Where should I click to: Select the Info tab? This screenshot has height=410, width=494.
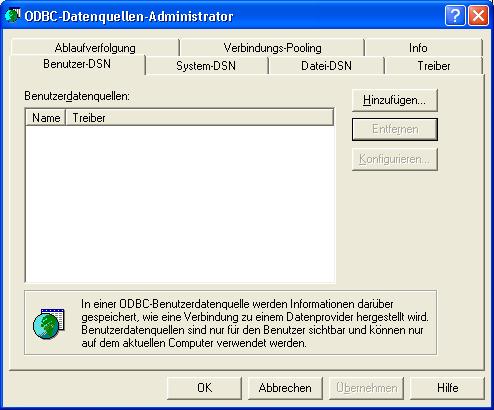(418, 48)
